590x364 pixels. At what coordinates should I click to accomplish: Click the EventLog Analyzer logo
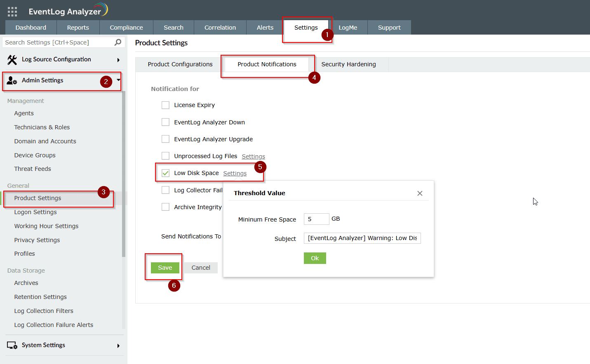(x=68, y=10)
